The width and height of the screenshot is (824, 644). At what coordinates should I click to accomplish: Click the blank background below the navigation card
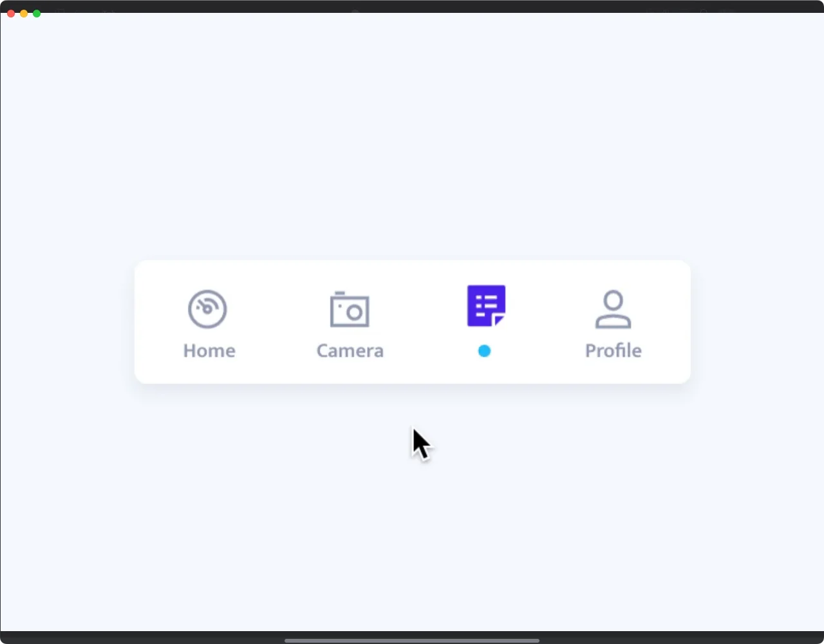412,515
